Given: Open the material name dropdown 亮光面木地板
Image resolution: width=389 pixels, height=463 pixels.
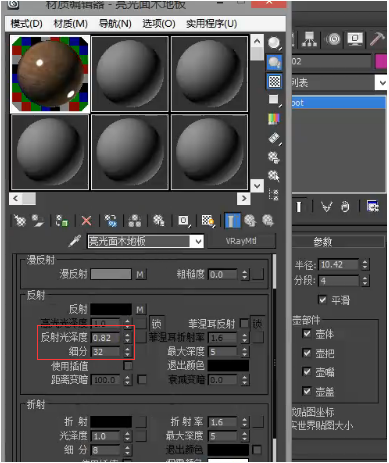Looking at the screenshot, I should coord(198,241).
